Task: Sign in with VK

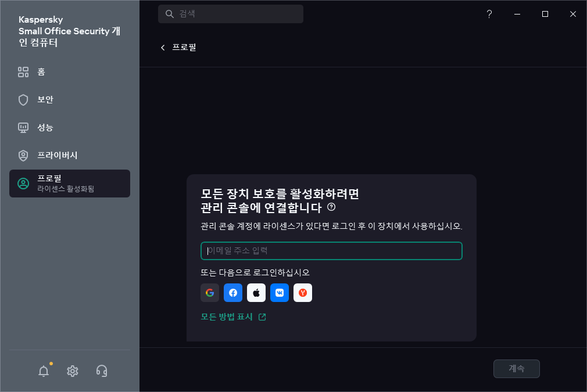Action: pos(280,293)
